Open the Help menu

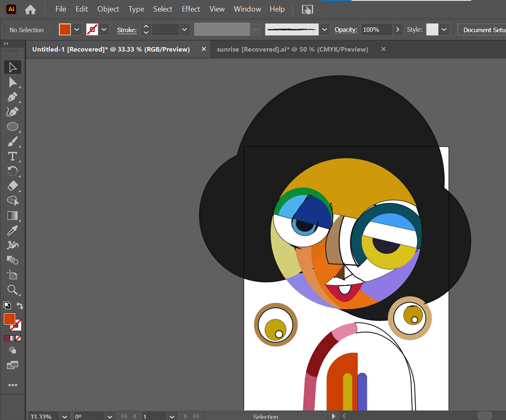(x=277, y=9)
